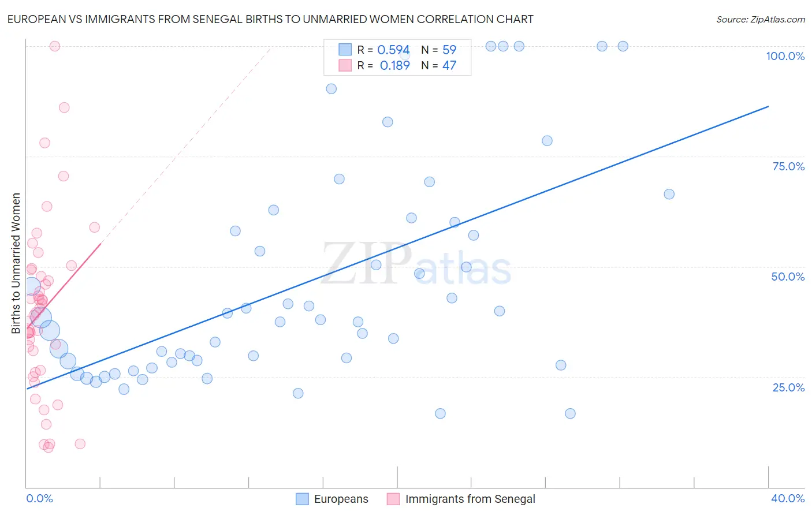Image resolution: width=812 pixels, height=515 pixels.
Task: Click the blue swatch beside R = 0.594
Action: pyautogui.click(x=345, y=50)
